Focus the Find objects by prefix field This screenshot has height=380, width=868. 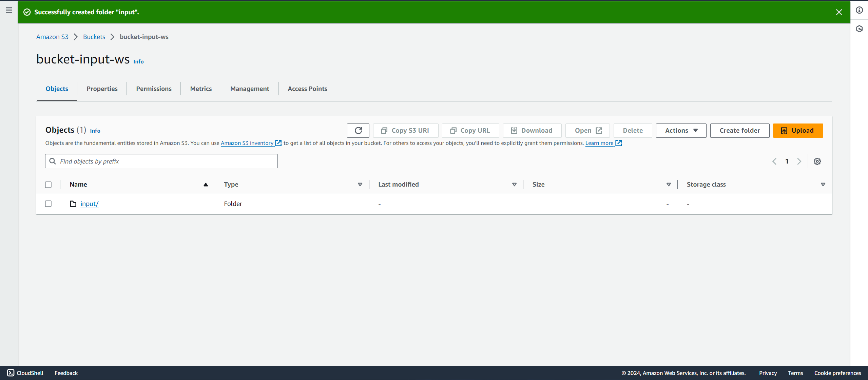point(161,161)
